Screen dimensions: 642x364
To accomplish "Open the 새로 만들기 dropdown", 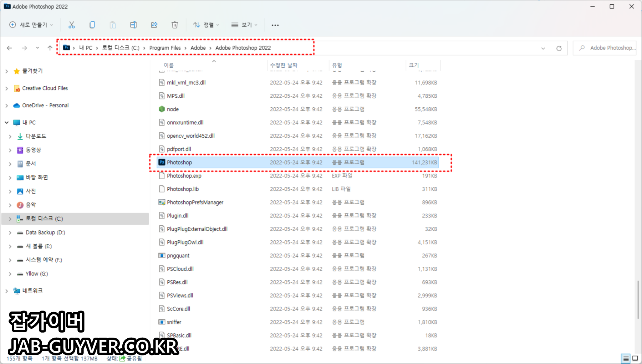I will pyautogui.click(x=31, y=25).
